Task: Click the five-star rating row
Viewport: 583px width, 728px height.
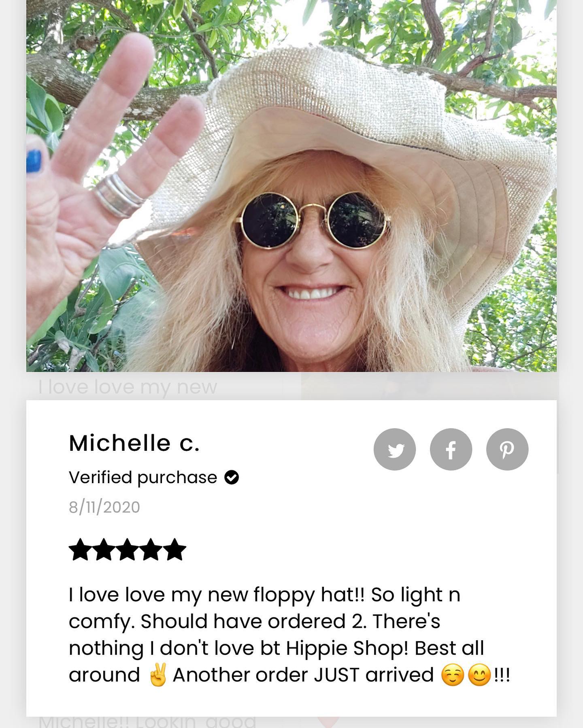Action: (x=128, y=550)
